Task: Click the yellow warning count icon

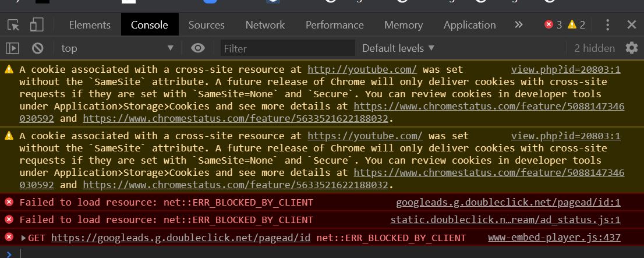Action: pyautogui.click(x=572, y=24)
